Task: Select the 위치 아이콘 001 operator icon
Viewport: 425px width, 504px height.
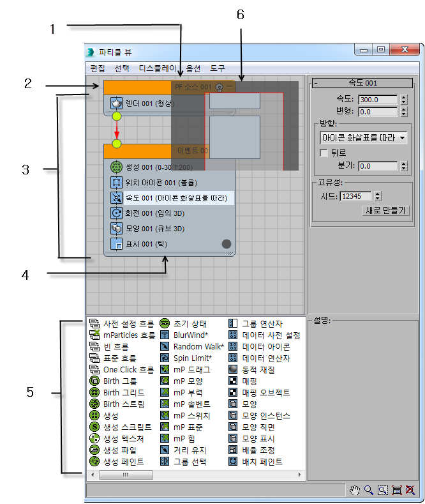Action: (116, 183)
